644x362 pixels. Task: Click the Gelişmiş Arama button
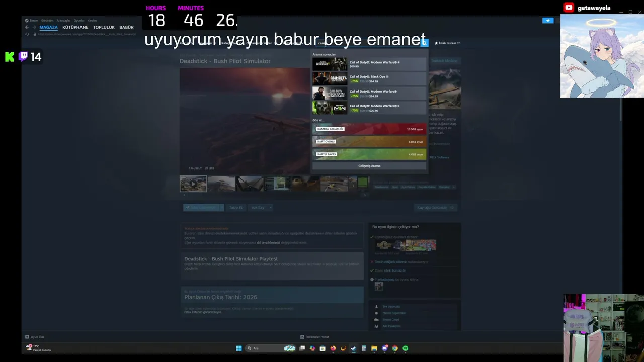click(369, 166)
